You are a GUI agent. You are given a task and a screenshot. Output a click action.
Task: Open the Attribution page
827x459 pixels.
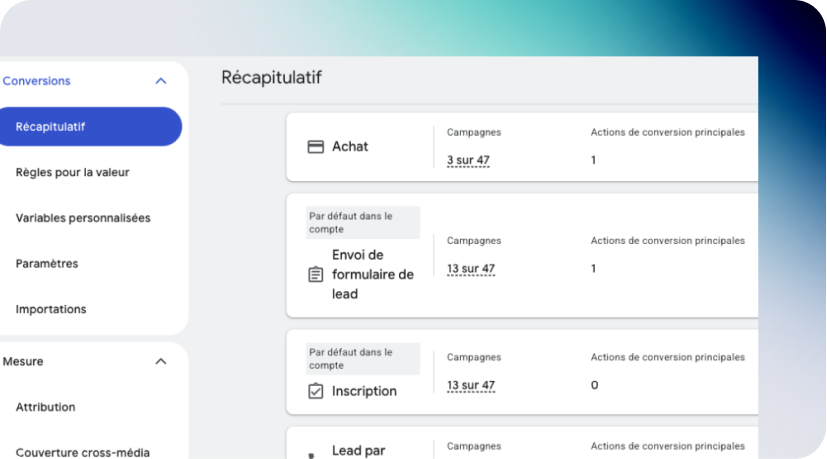click(x=45, y=407)
